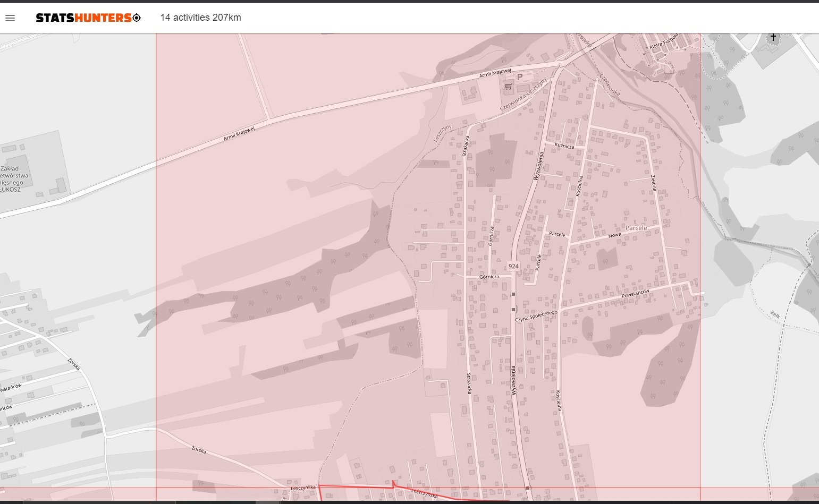
Task: Click the target icon in the StatsHunters logo
Action: [137, 18]
